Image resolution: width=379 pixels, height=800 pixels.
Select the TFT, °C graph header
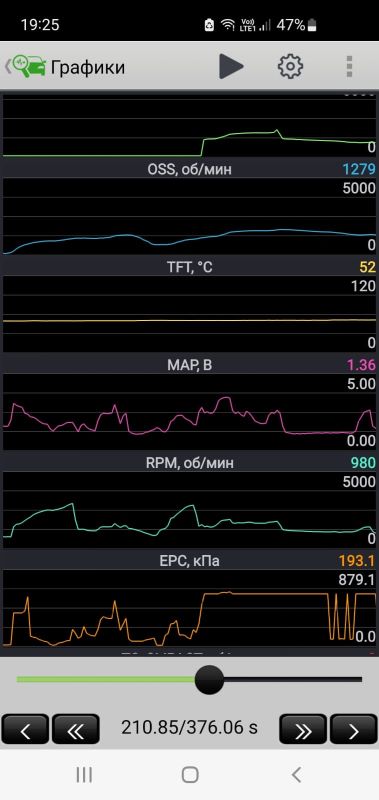189,267
